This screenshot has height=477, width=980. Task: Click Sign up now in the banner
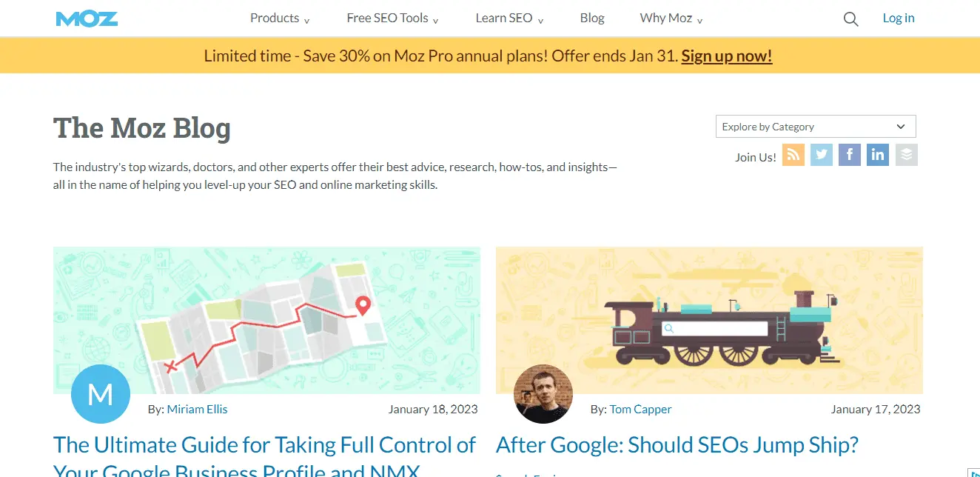coord(726,56)
